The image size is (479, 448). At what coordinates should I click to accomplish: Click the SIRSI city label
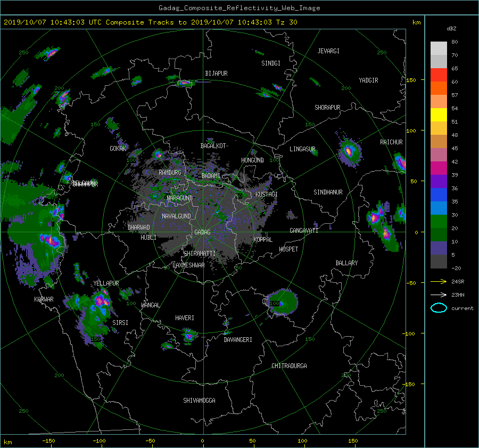pos(120,323)
